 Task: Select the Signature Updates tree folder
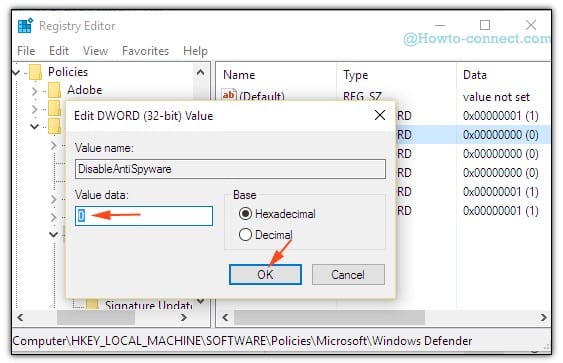pos(148,305)
